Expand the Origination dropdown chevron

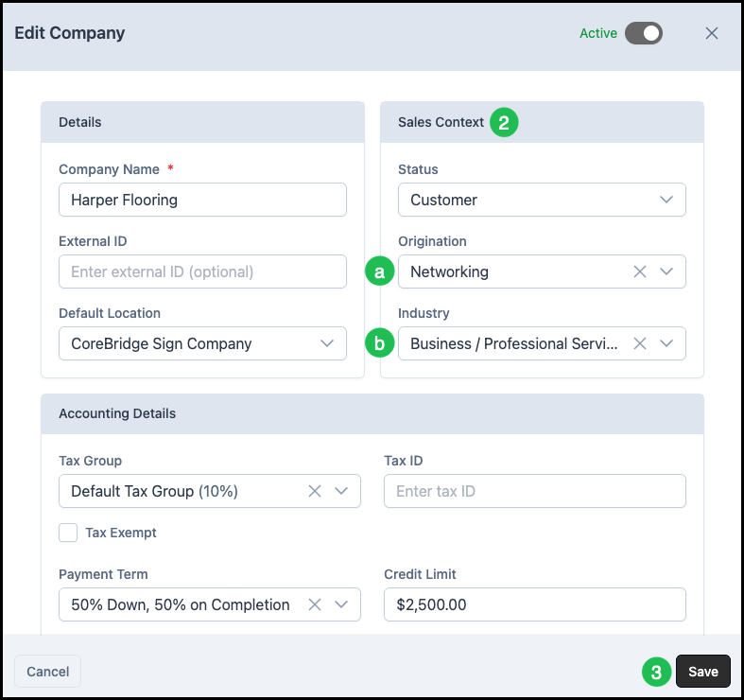point(666,271)
